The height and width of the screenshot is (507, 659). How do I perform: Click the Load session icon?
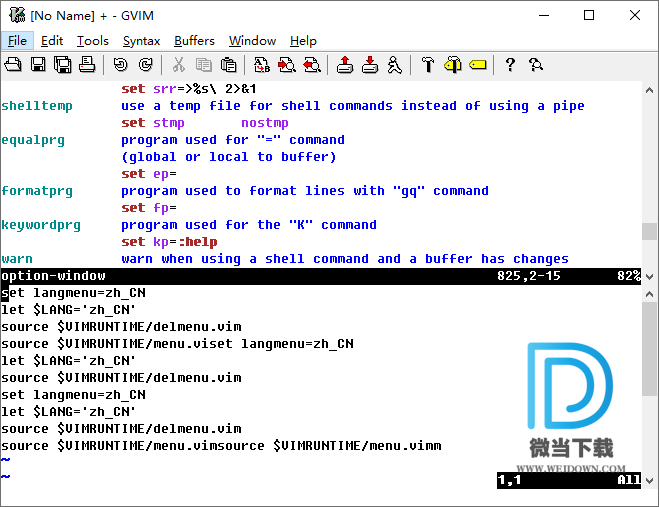[345, 65]
